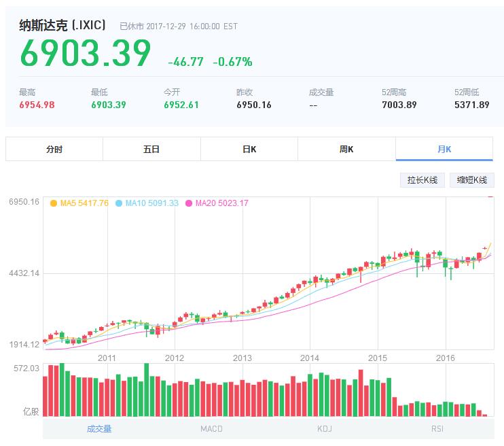This screenshot has height=446, width=504.
Task: Switch to the 分时 chart tab
Action: (x=54, y=150)
